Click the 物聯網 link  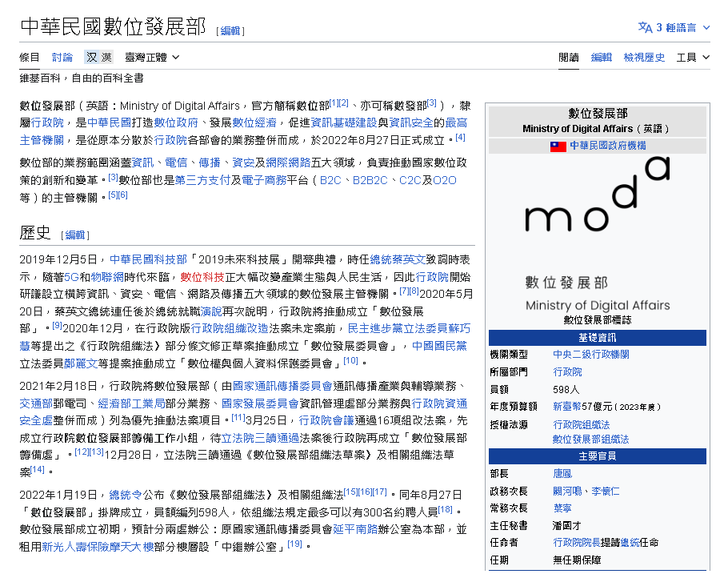[107, 277]
